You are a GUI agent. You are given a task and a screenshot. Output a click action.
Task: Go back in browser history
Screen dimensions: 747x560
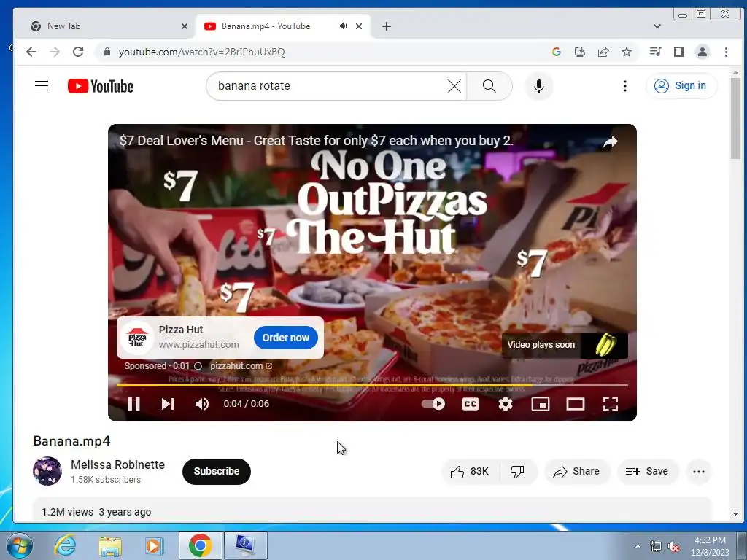coord(31,52)
